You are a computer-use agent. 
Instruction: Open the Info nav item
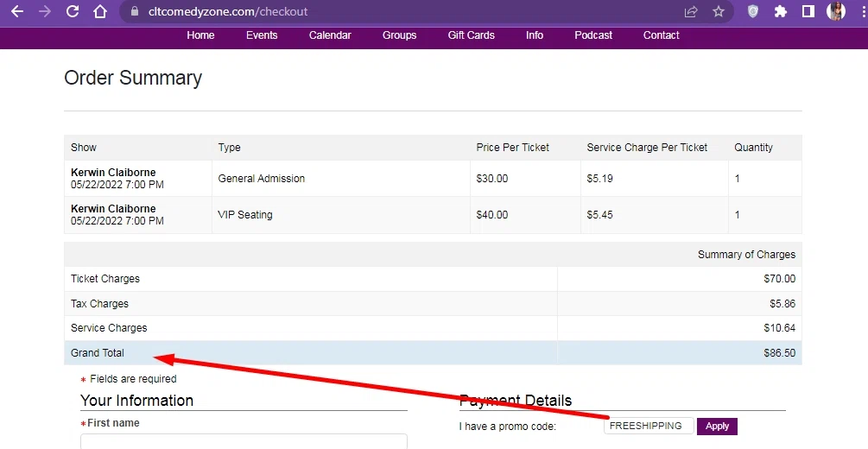[535, 35]
